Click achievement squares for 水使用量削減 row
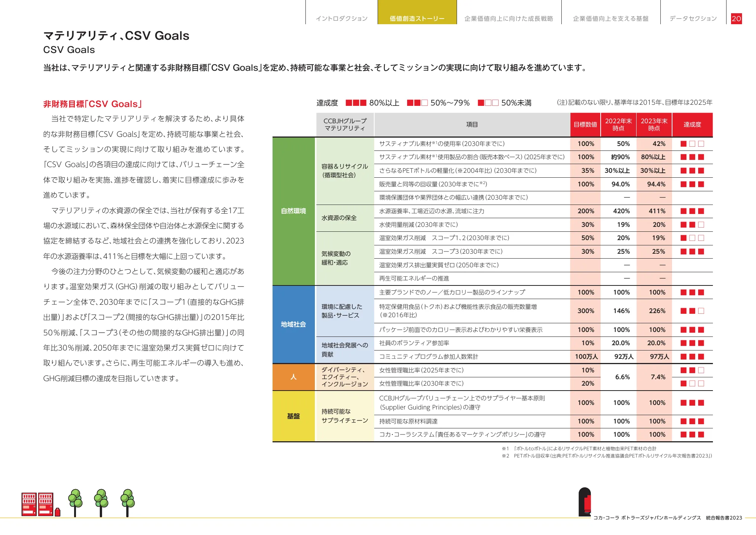 click(x=692, y=225)
